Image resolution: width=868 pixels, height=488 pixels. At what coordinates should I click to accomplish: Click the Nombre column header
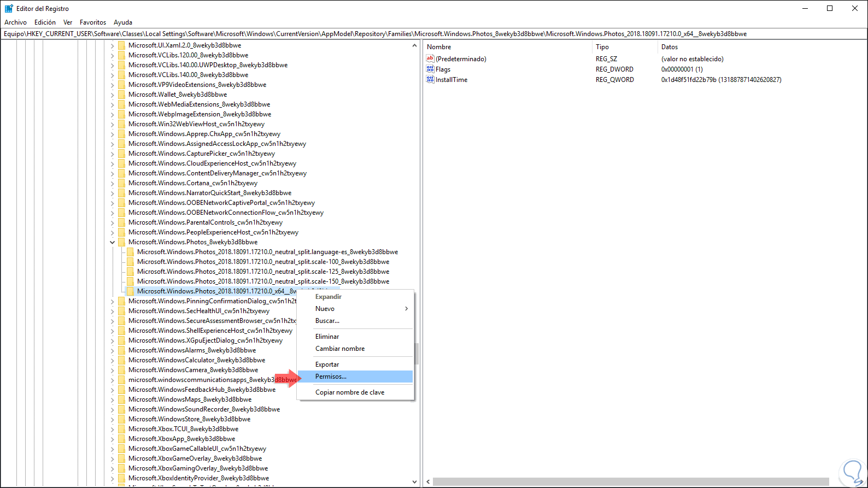pyautogui.click(x=507, y=47)
